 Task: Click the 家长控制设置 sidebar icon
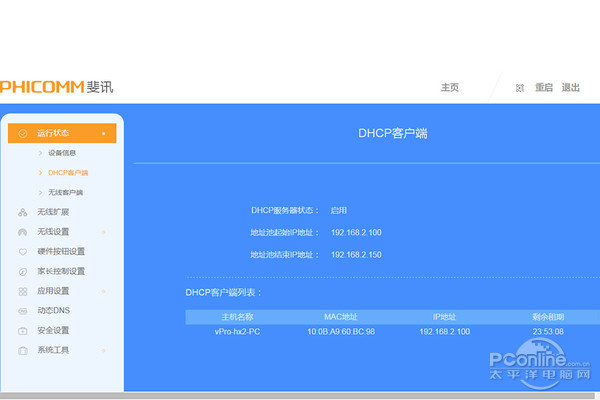(x=23, y=271)
